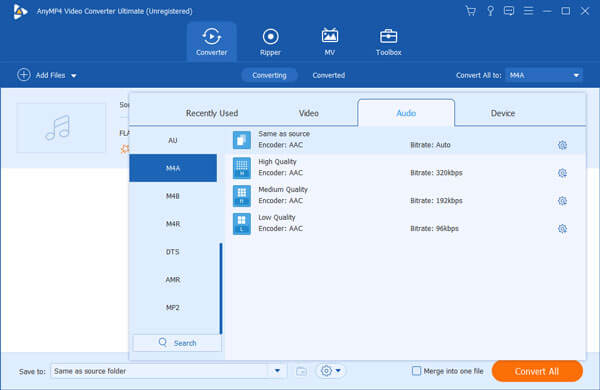Click the Same as source preset icon
The height and width of the screenshot is (390, 600).
242,140
